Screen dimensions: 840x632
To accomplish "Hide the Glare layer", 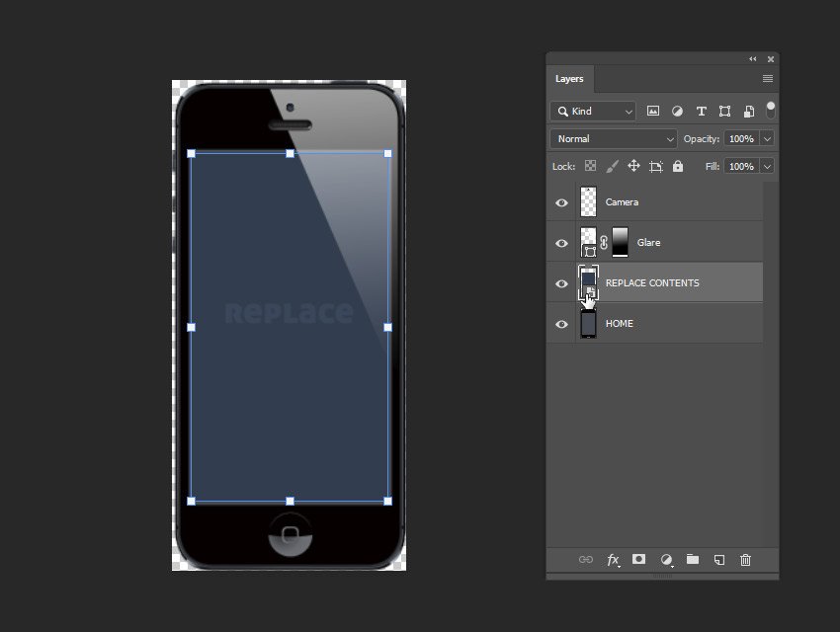I will coord(561,243).
